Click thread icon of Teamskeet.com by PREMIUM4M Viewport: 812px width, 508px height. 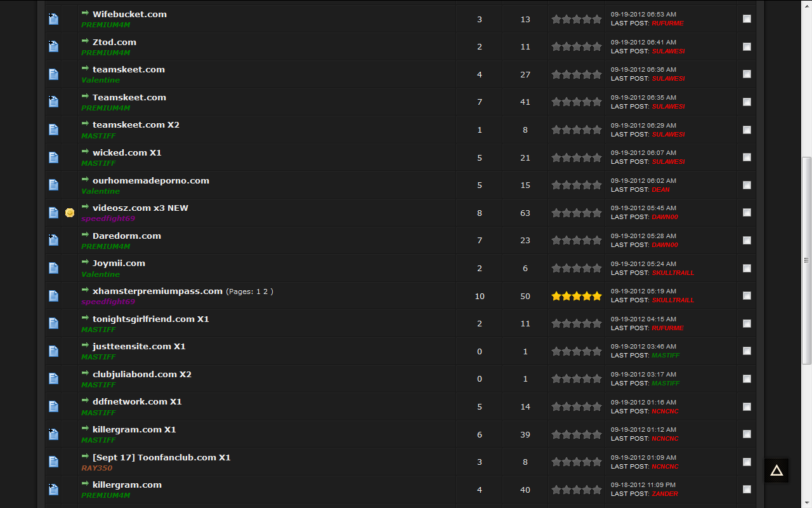[53, 102]
